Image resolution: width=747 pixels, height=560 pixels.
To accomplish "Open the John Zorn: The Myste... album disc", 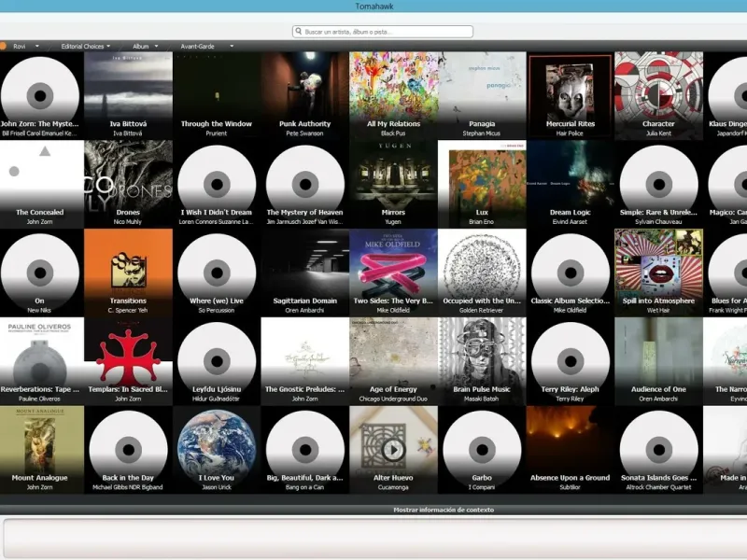I will [40, 95].
